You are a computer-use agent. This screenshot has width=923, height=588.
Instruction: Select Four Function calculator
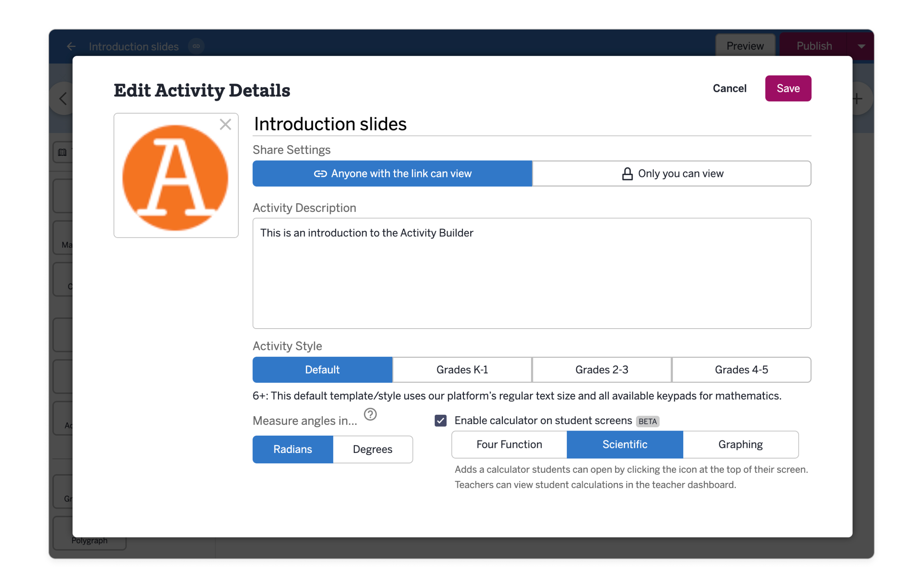509,444
